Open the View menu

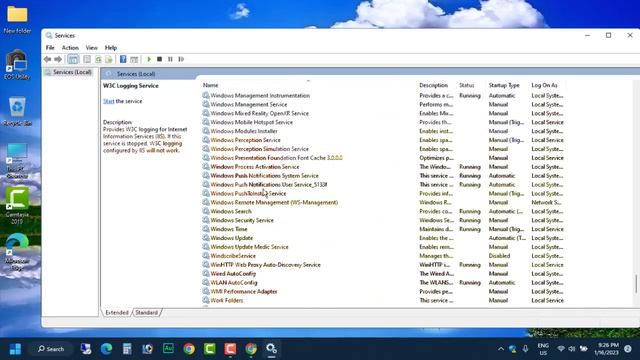coord(91,48)
